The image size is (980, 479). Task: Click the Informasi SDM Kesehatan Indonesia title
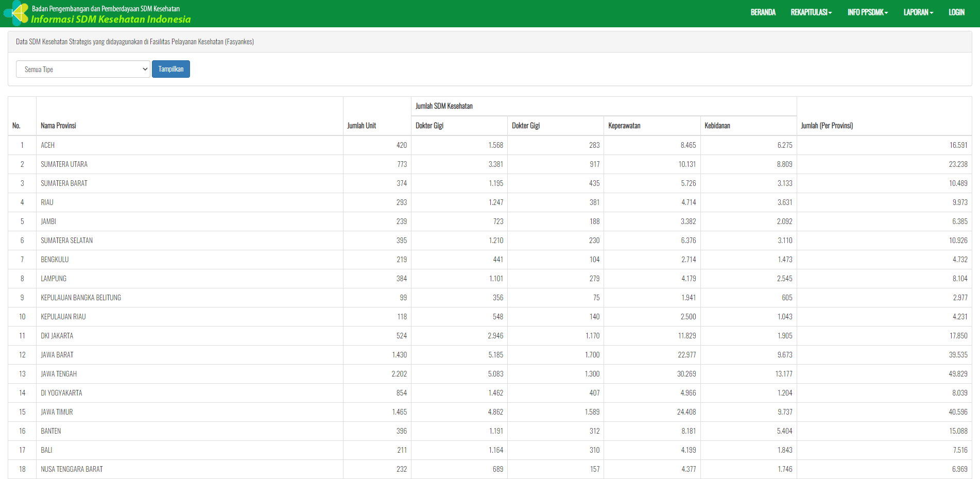click(111, 20)
